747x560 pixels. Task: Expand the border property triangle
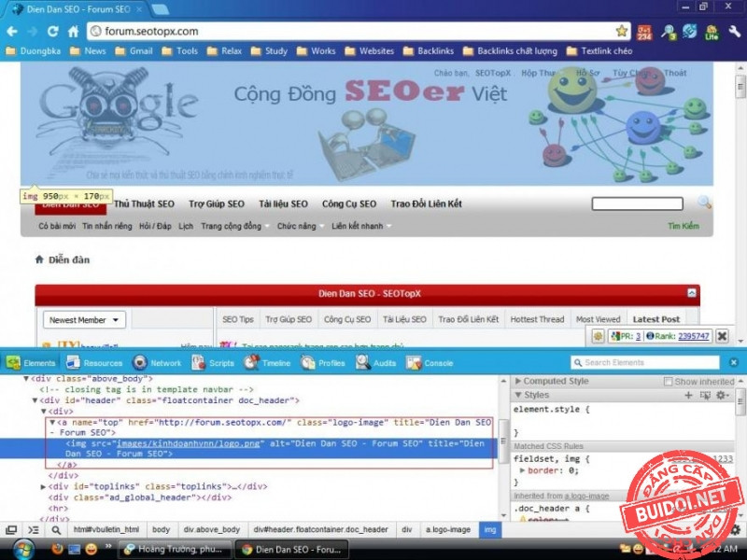point(522,470)
